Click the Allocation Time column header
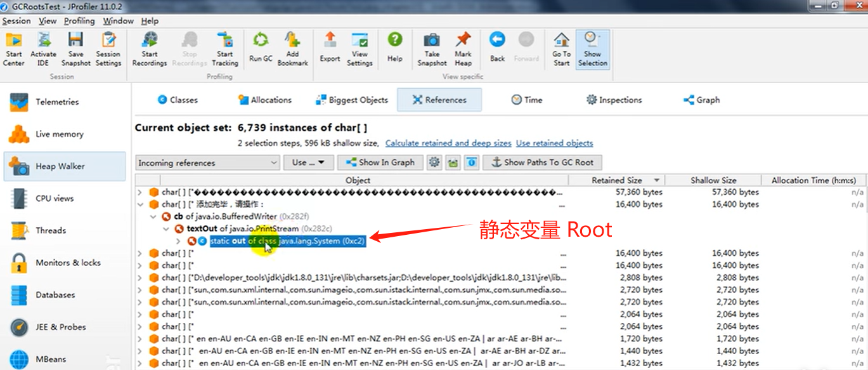Image resolution: width=868 pixels, height=370 pixels. coord(813,180)
